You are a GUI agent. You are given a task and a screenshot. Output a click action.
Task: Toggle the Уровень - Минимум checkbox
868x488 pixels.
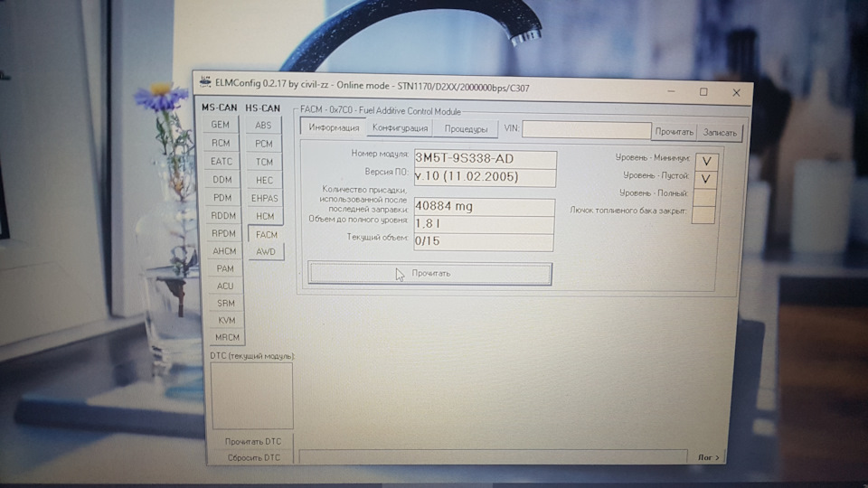click(706, 162)
